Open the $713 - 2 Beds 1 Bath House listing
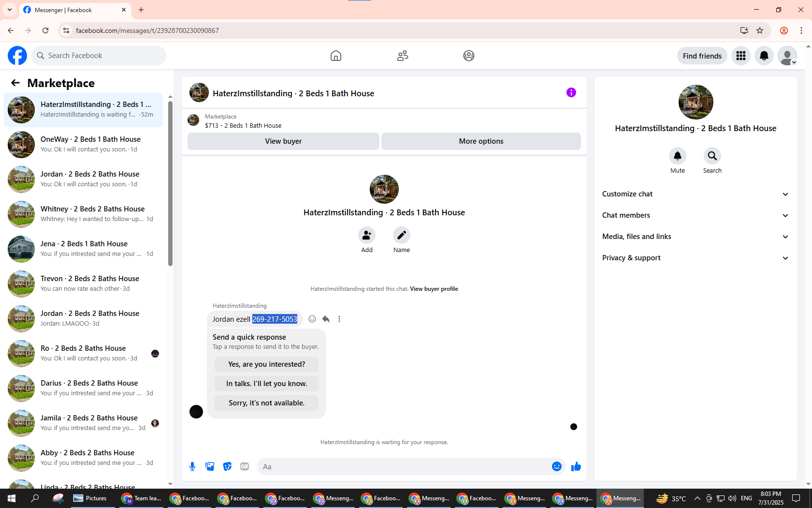 click(243, 125)
